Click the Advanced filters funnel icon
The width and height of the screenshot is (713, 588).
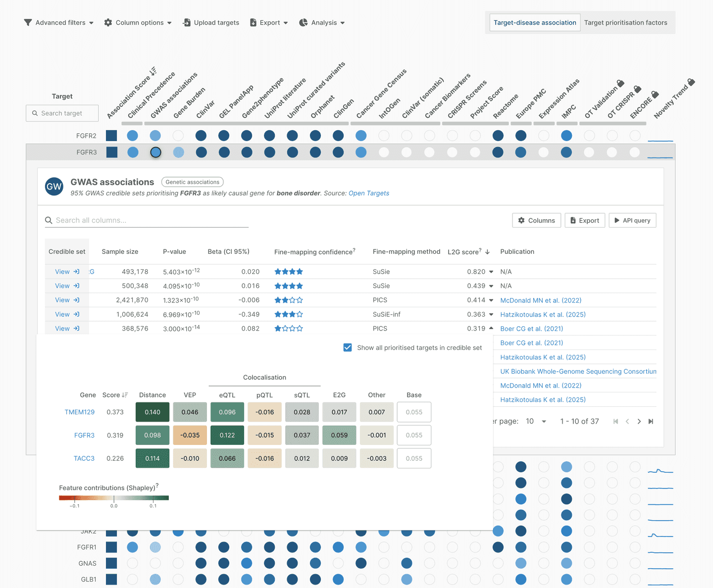tap(28, 23)
